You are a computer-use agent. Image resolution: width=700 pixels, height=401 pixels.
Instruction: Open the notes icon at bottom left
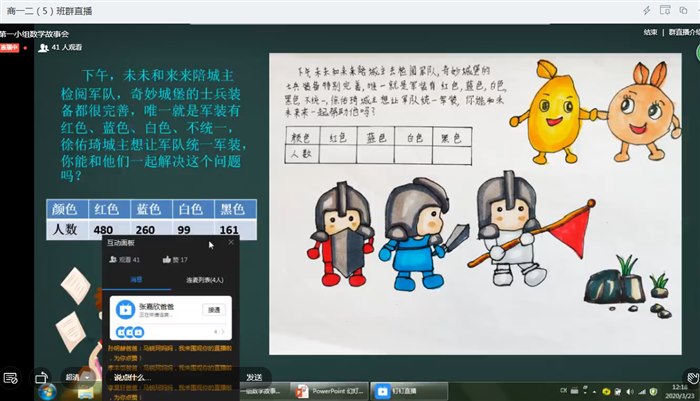pos(9,378)
